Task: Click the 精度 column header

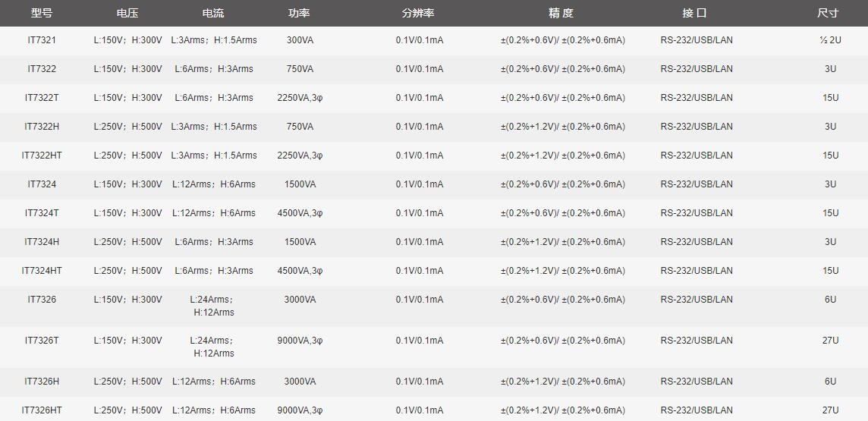Action: (561, 13)
